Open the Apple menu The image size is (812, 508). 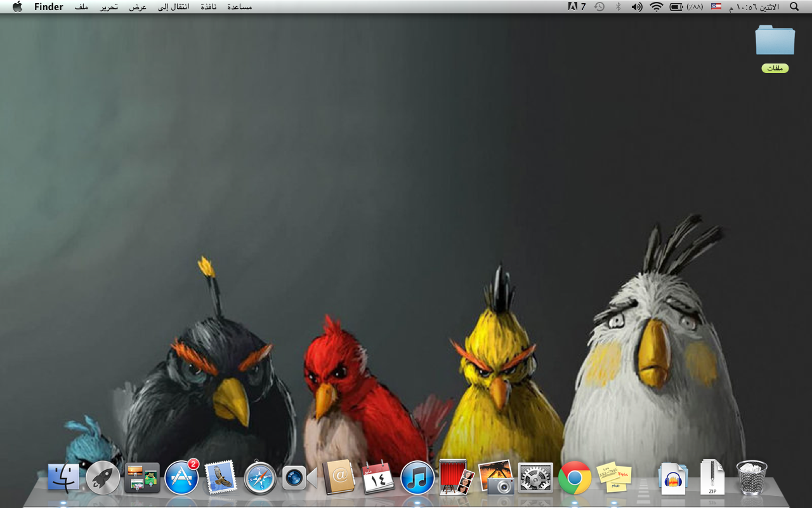(17, 7)
